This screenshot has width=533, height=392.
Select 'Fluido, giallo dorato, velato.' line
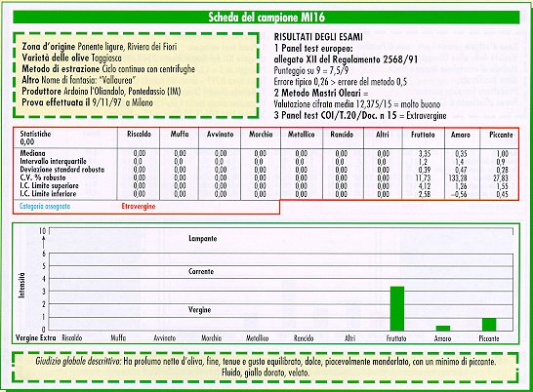tap(266, 372)
